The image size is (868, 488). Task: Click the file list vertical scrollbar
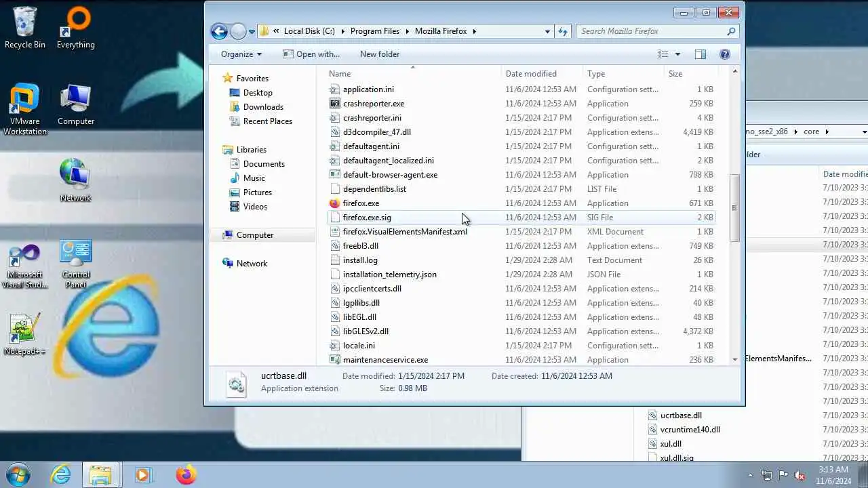coord(734,207)
